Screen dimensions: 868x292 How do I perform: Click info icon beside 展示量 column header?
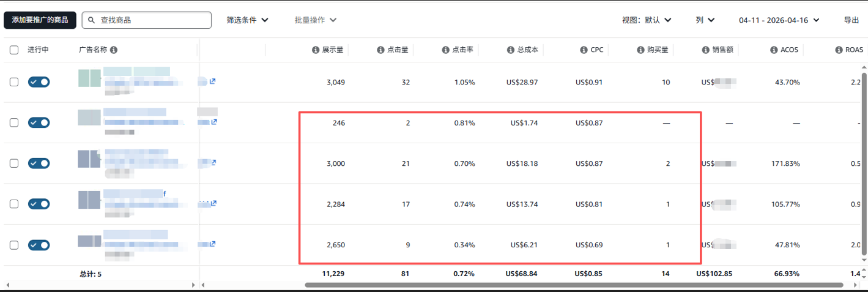pyautogui.click(x=316, y=50)
